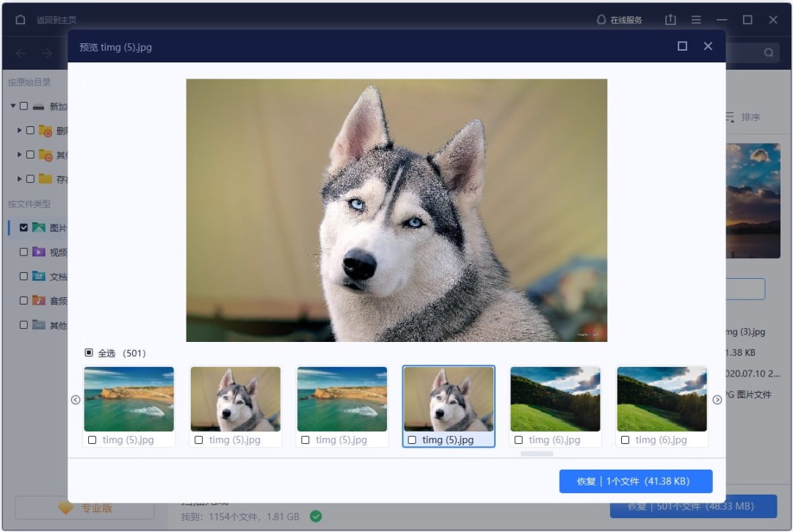Select the 音频 file type category
The height and width of the screenshot is (532, 793).
pos(57,301)
